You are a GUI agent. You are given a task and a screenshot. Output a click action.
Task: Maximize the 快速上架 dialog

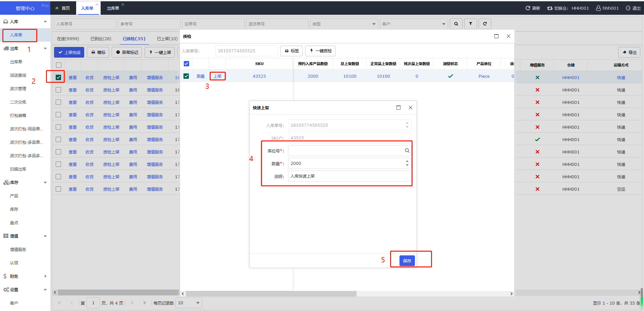click(x=398, y=108)
